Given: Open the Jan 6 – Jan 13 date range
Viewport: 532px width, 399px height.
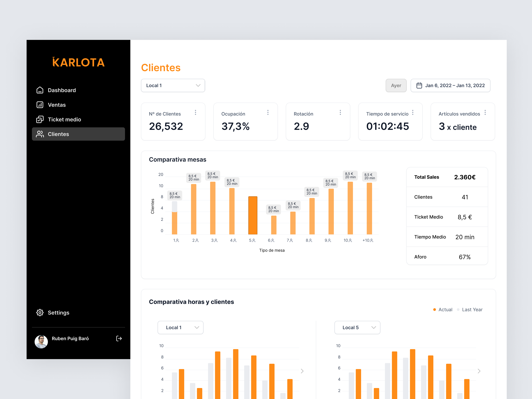Looking at the screenshot, I should (450, 85).
